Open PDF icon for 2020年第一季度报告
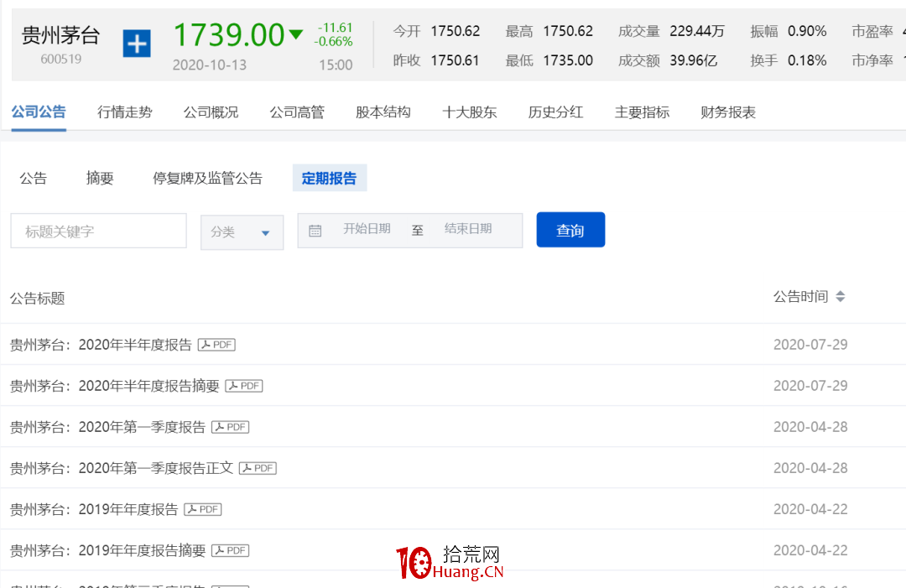Viewport: 906px width, 588px height. click(x=230, y=427)
